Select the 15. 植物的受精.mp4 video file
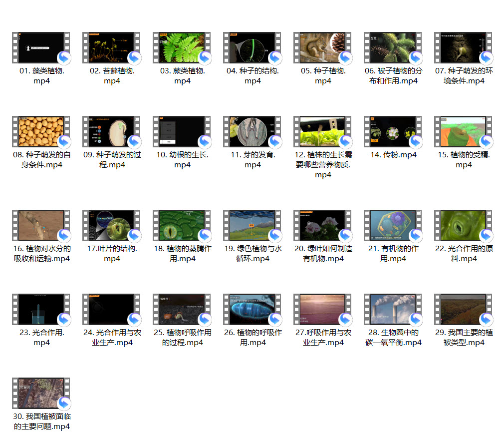504x433 pixels. (464, 132)
